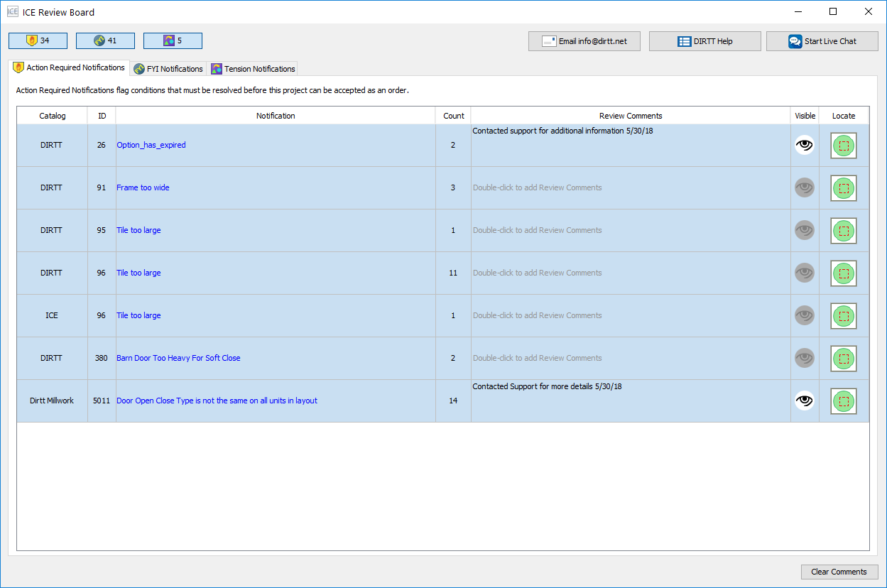Open the Frame too wide notification
Screen dimensions: 887x588
pos(143,187)
